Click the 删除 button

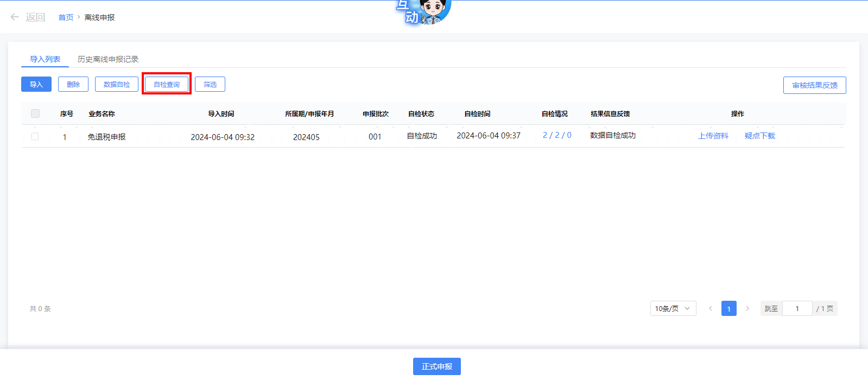[73, 84]
